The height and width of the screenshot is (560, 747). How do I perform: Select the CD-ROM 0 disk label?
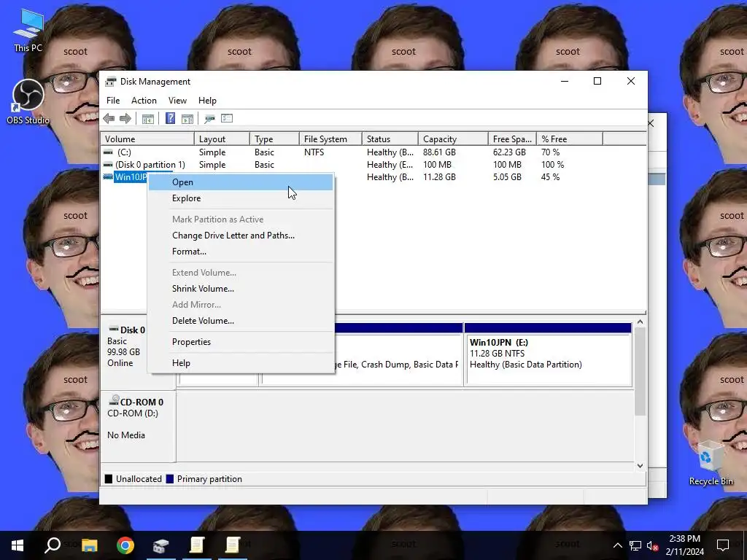tap(138, 426)
